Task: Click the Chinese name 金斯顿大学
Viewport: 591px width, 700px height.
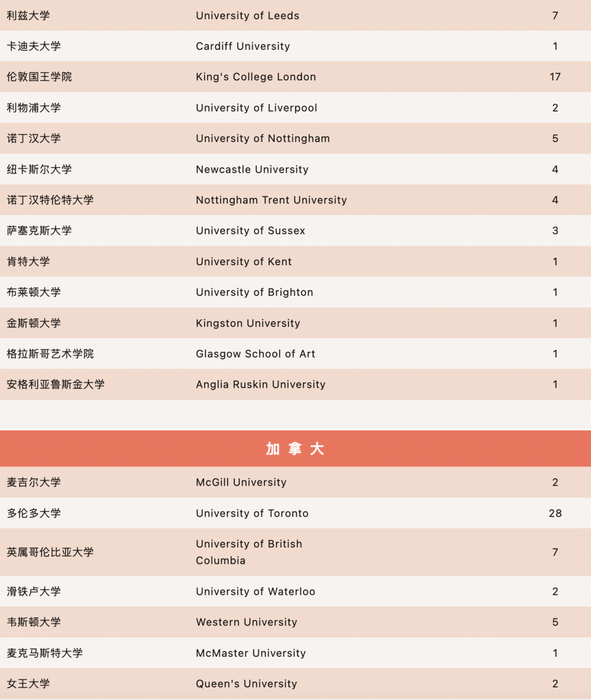Action: (x=33, y=323)
